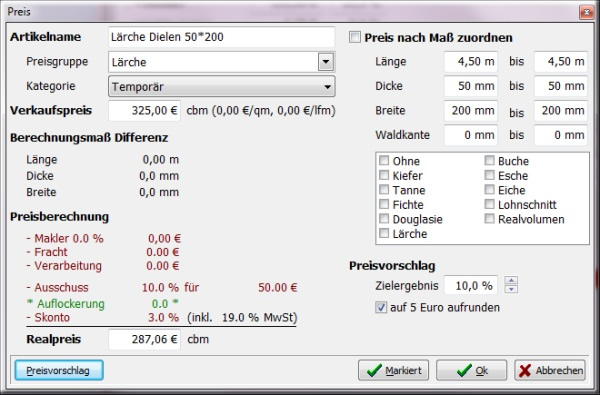Enable Preis nach Maß zuordnen checkbox
The image size is (600, 395).
(355, 37)
